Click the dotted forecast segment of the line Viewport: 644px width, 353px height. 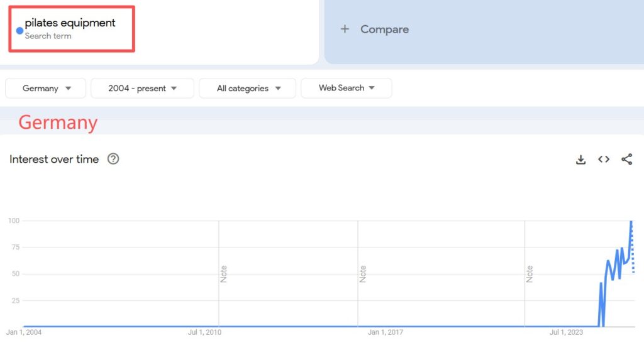pyautogui.click(x=633, y=251)
